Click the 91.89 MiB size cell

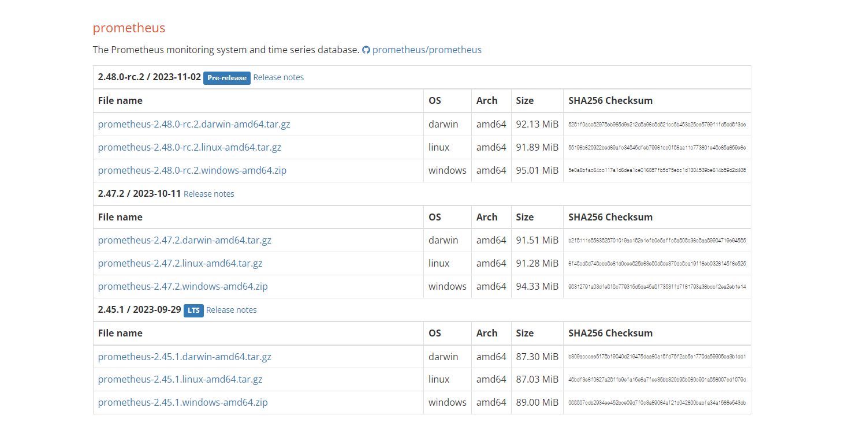click(x=537, y=147)
